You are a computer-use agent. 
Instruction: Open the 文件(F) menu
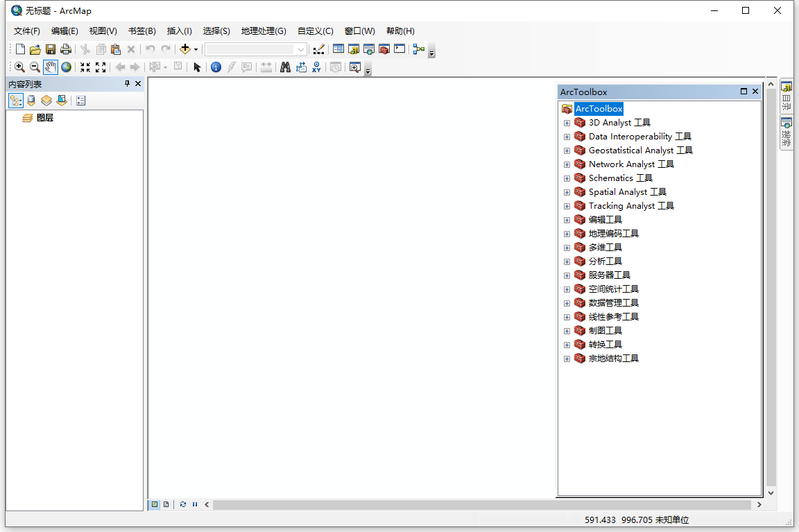pos(26,31)
